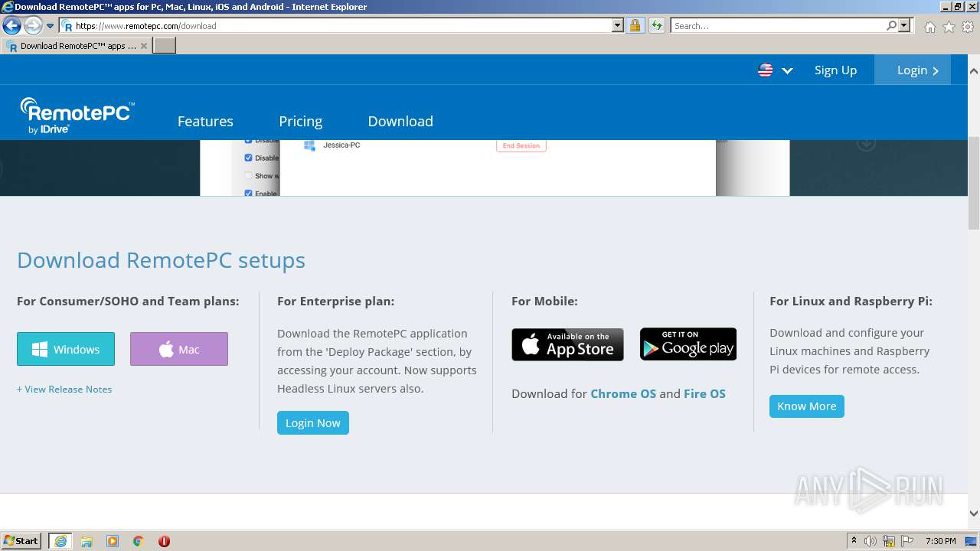This screenshot has width=980, height=551.
Task: Open the Home icon in IE toolbar
Action: [929, 27]
